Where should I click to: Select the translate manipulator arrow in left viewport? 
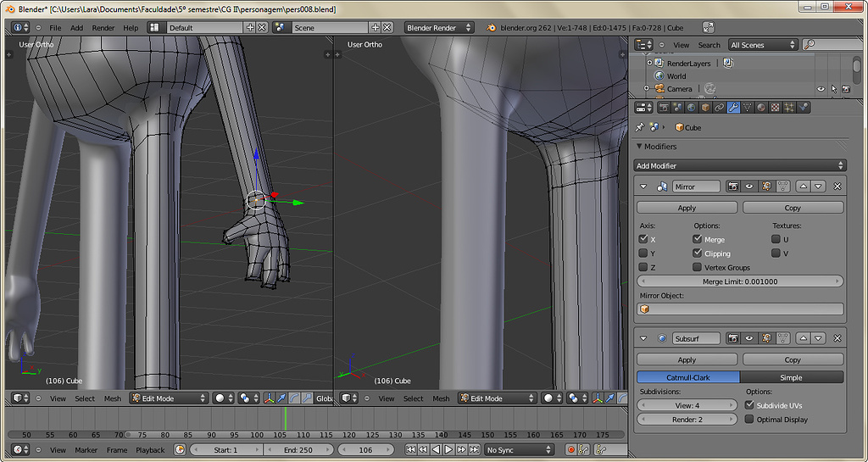pos(281,398)
